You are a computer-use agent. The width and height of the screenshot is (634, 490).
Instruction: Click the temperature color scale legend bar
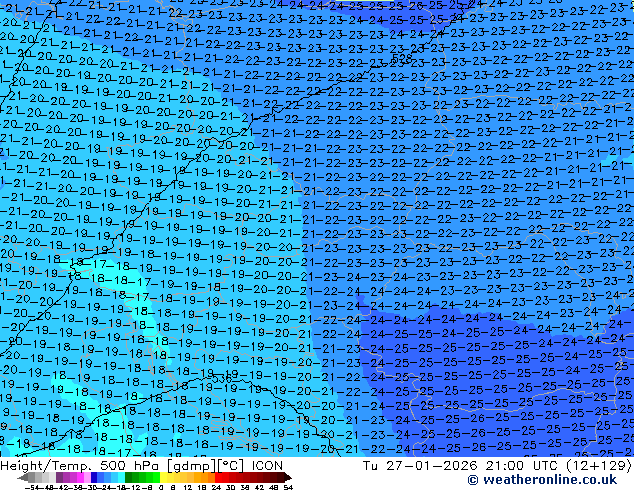(154, 477)
